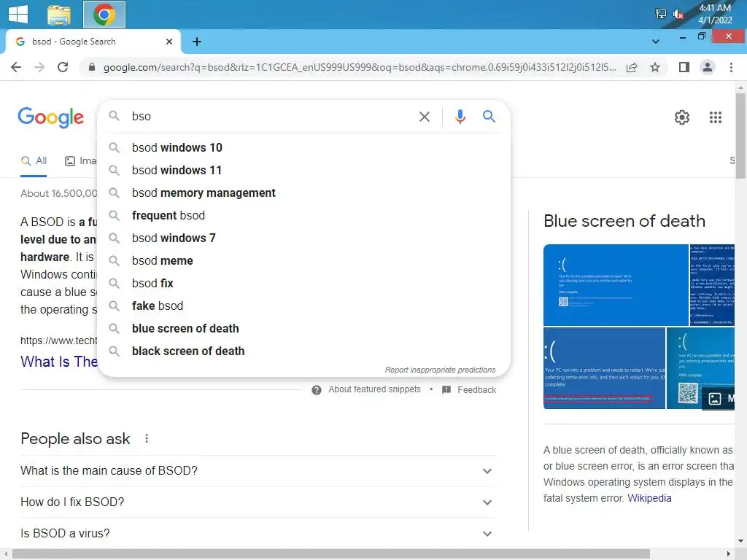The image size is (747, 560).
Task: Switch to the Images results tab
Action: pyautogui.click(x=80, y=161)
